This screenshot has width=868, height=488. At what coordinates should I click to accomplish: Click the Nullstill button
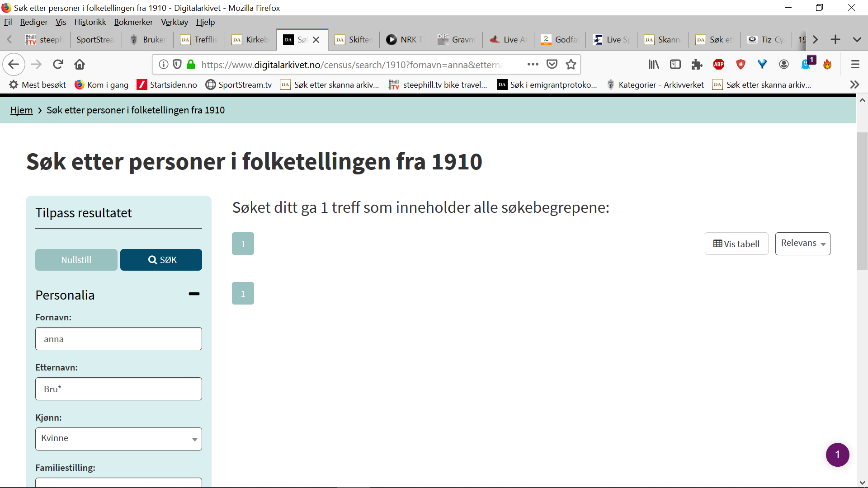(76, 260)
